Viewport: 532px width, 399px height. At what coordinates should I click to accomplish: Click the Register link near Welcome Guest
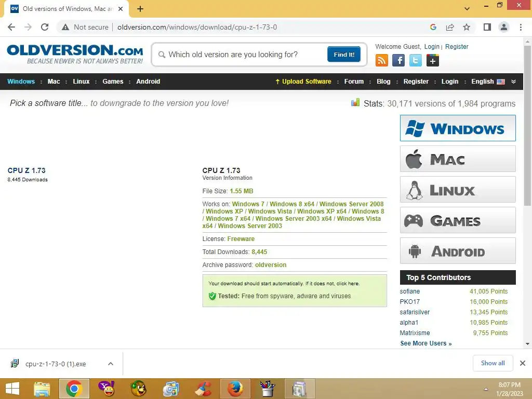coord(457,47)
